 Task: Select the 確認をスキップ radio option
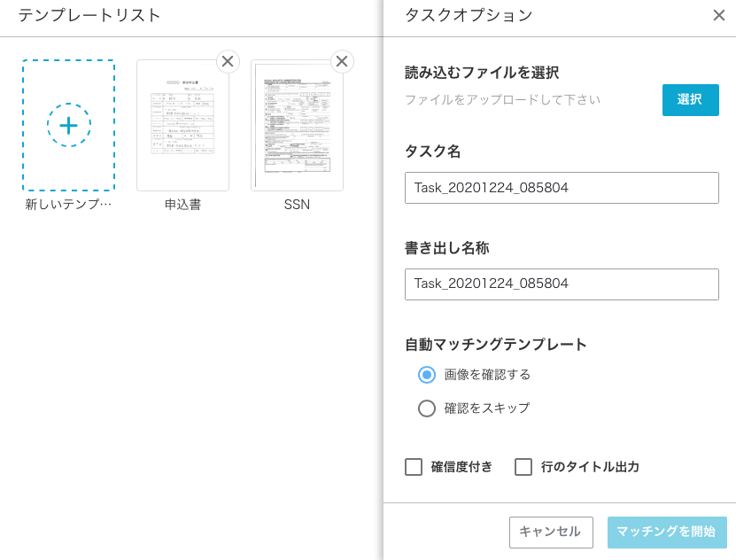tap(427, 408)
